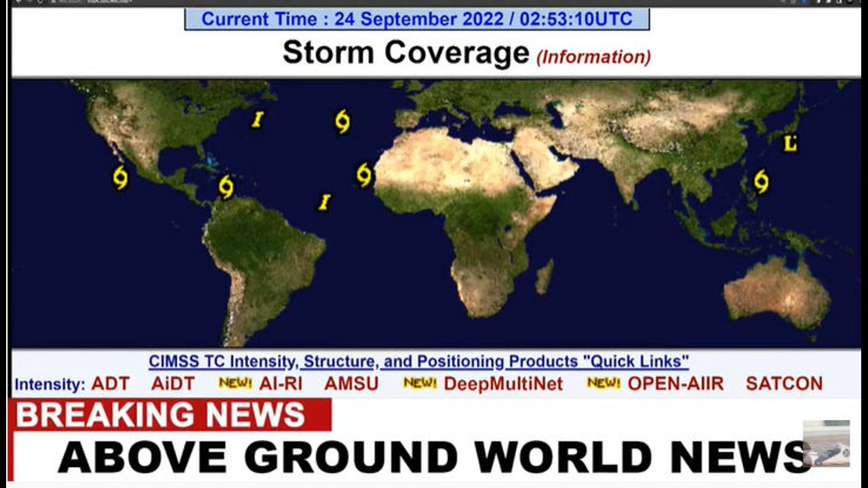868x488 pixels.
Task: Open the ADT intensity product
Action: tap(111, 384)
